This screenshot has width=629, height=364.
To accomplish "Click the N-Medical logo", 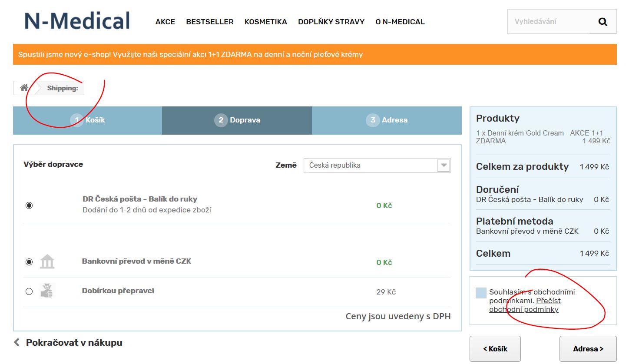I will (x=77, y=21).
